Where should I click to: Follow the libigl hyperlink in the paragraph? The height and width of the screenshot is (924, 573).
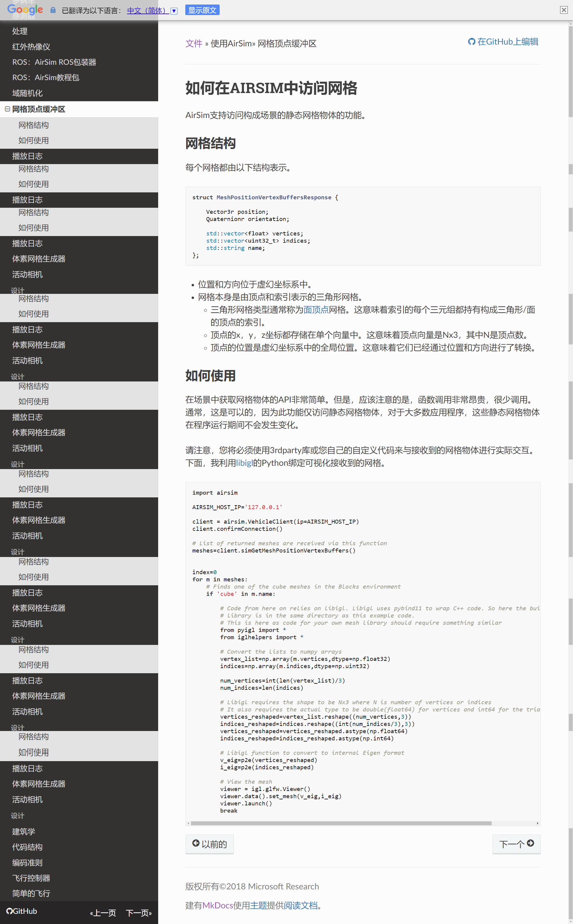(x=245, y=463)
